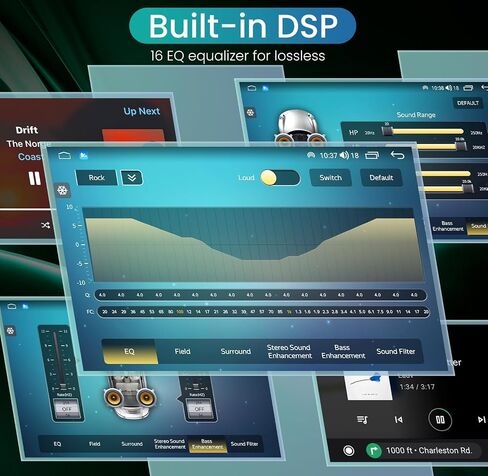Screen dimensions: 488x476
Task: Skip to previous track in the bottom player
Action: point(398,420)
